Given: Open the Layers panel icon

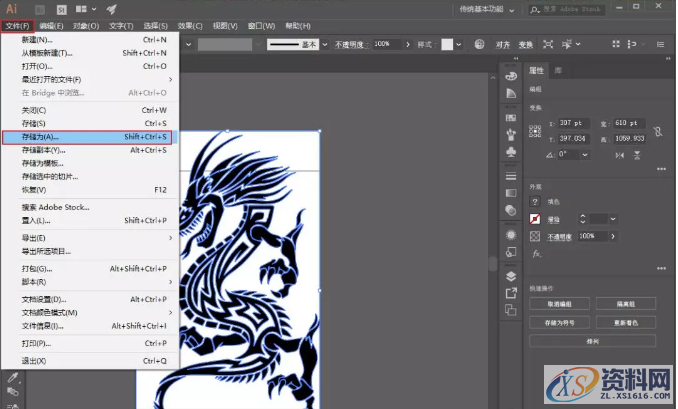Looking at the screenshot, I should [510, 276].
